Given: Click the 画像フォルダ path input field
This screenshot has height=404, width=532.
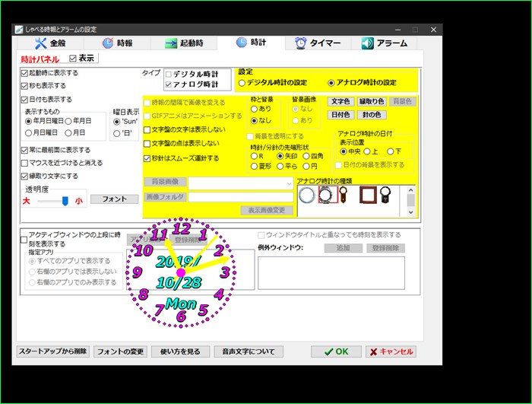Looking at the screenshot, I should coord(241,197).
